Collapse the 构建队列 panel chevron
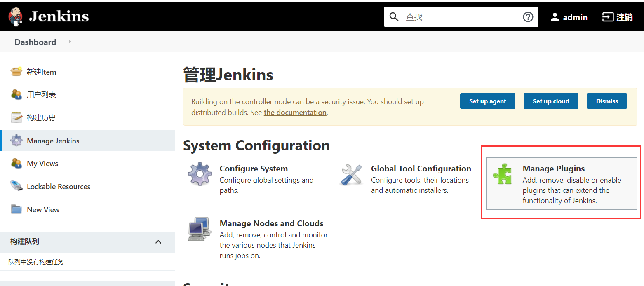Image resolution: width=644 pixels, height=286 pixels. click(x=158, y=242)
